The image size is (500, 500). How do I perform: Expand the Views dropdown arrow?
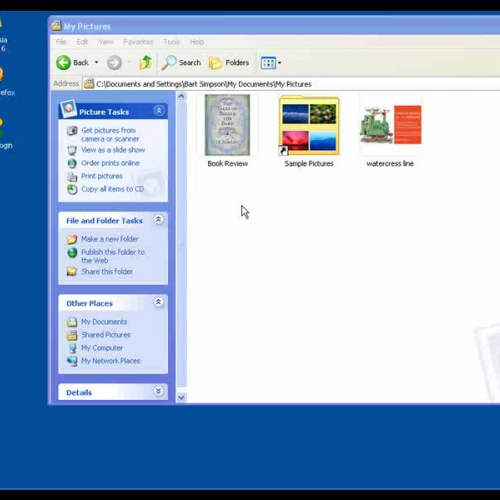[x=279, y=63]
